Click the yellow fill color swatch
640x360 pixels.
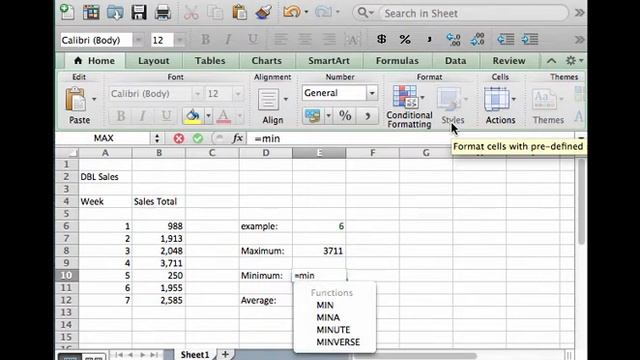coord(193,116)
